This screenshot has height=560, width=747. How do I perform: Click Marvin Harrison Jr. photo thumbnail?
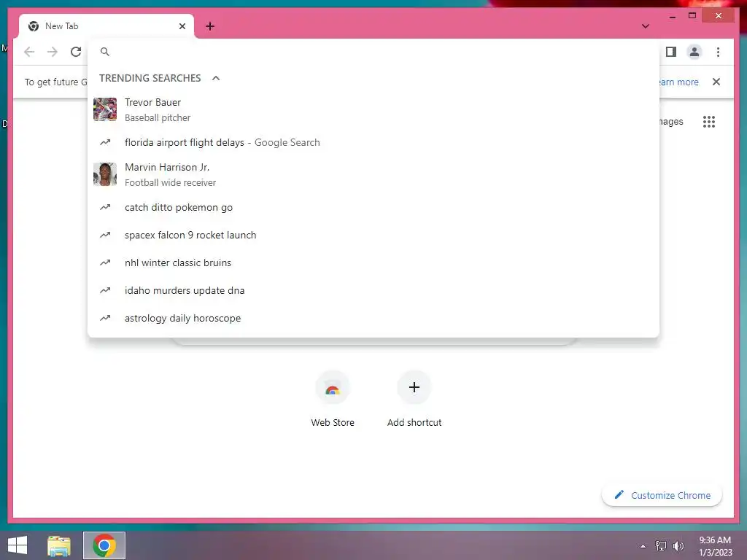[105, 174]
